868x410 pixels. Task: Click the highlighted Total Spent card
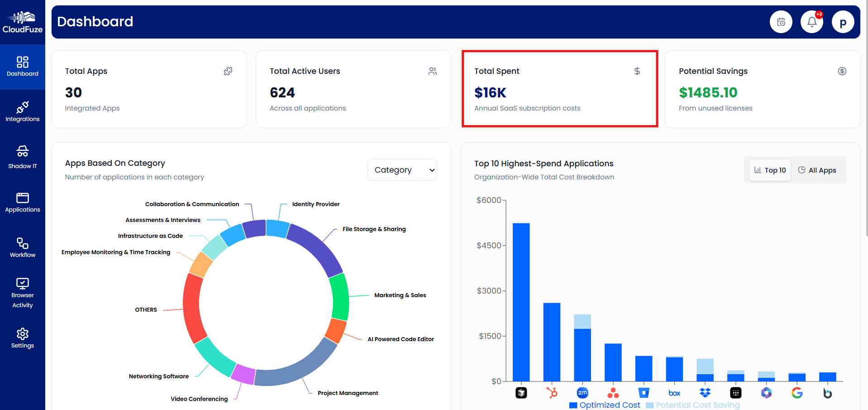[559, 88]
